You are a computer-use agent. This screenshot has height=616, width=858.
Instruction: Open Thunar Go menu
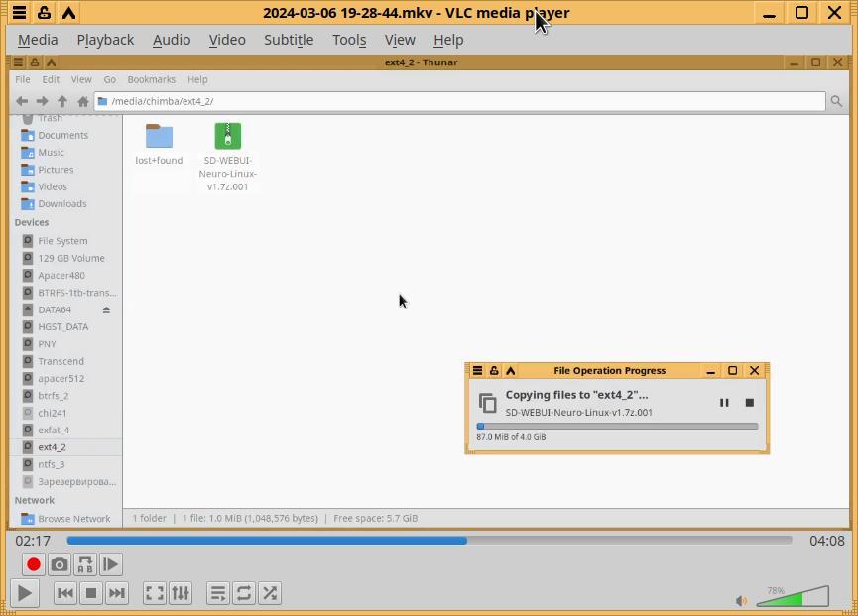109,80
